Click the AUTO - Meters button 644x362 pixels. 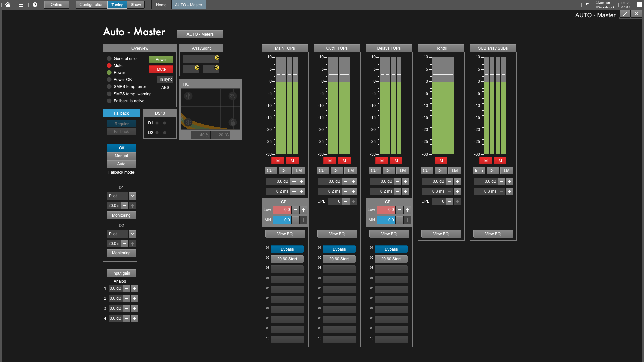[200, 34]
